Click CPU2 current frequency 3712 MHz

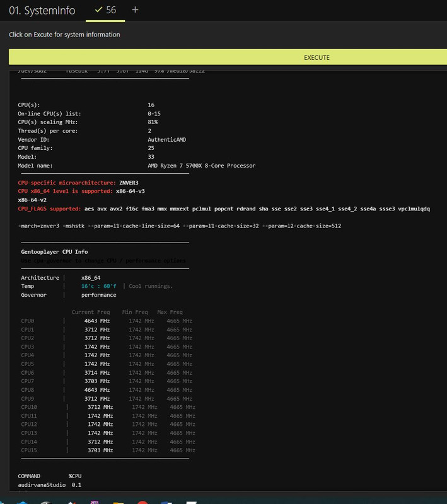(97, 338)
